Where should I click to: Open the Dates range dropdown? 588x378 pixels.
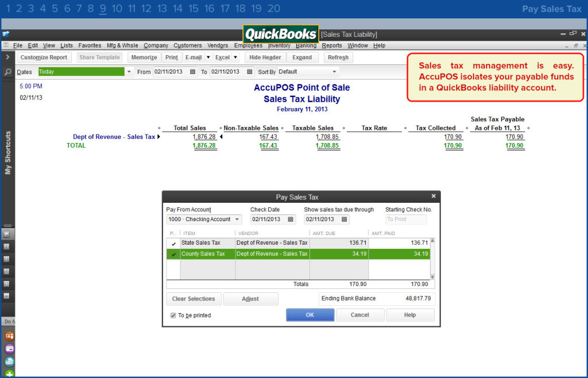coord(129,72)
